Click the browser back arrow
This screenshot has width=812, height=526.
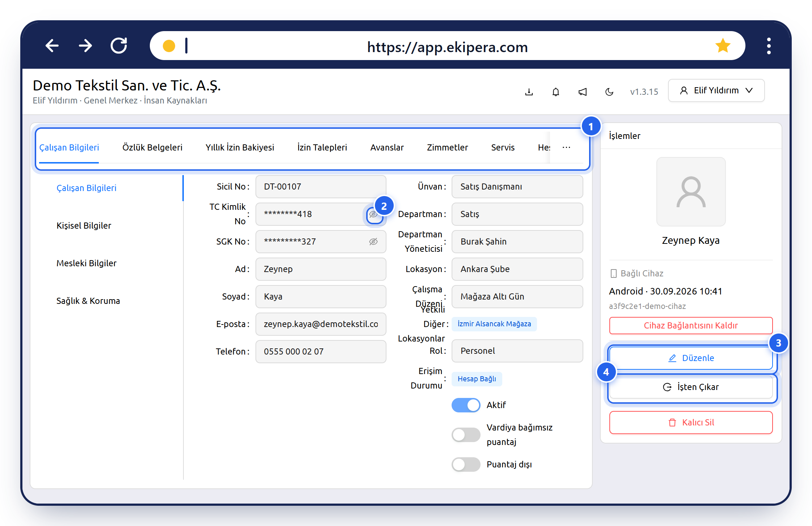pyautogui.click(x=52, y=46)
